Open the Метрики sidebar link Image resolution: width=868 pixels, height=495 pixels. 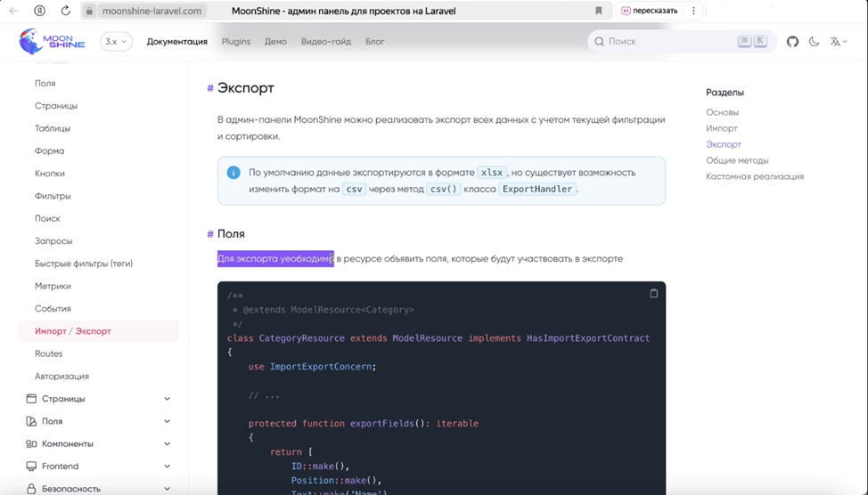pyautogui.click(x=53, y=287)
